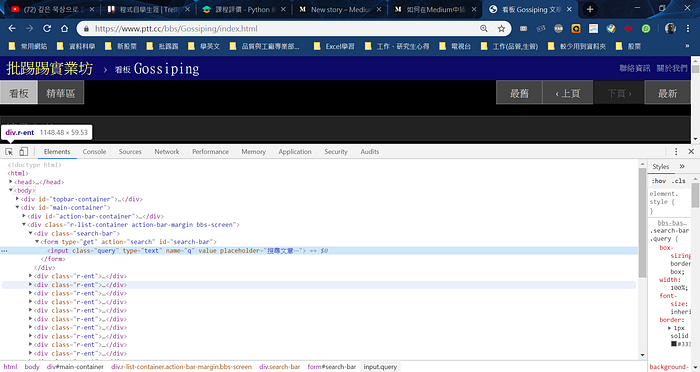The width and height of the screenshot is (700, 372).
Task: Expand the topbar-container div node
Action: pos(17,199)
